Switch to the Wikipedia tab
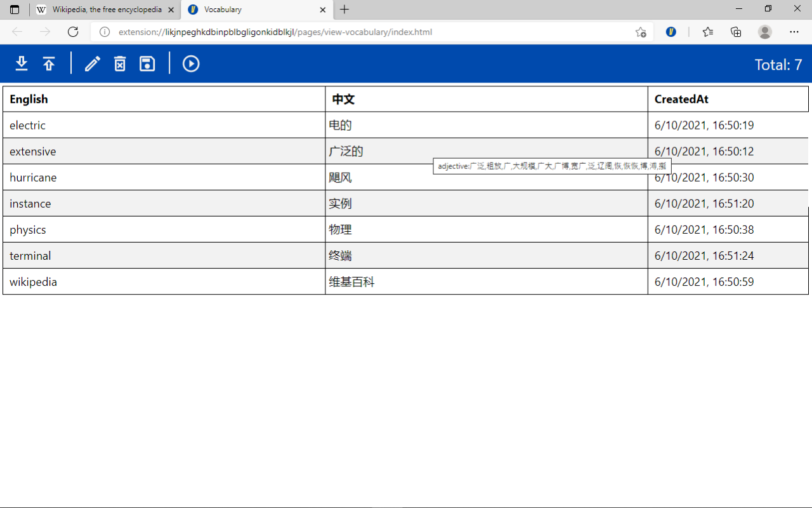This screenshot has width=812, height=508. point(105,10)
